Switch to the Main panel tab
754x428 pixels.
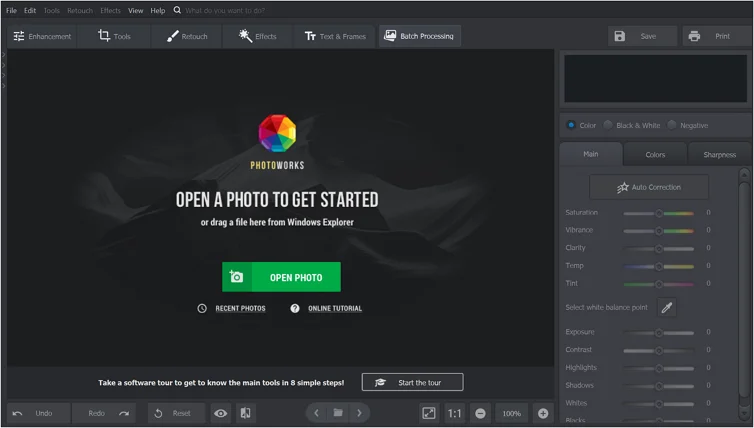click(591, 154)
